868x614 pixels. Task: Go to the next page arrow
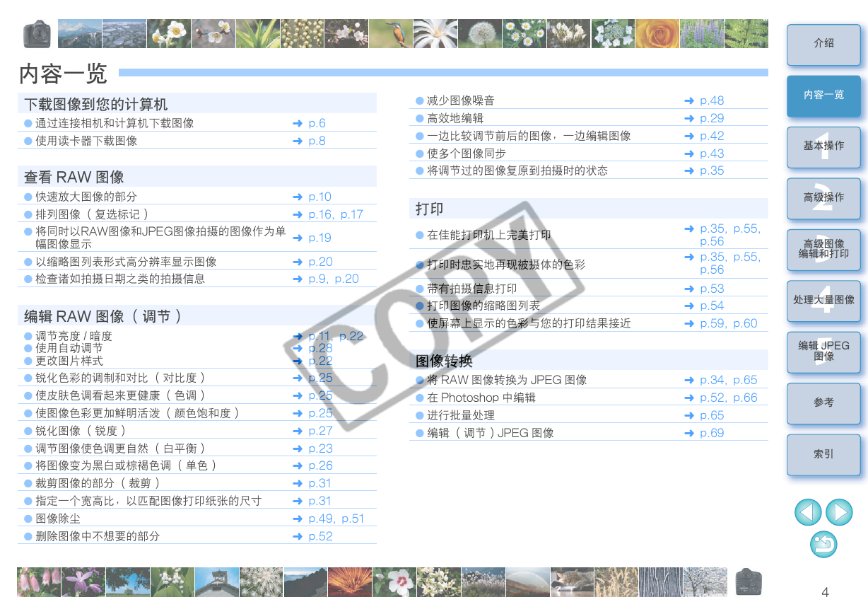pyautogui.click(x=839, y=512)
